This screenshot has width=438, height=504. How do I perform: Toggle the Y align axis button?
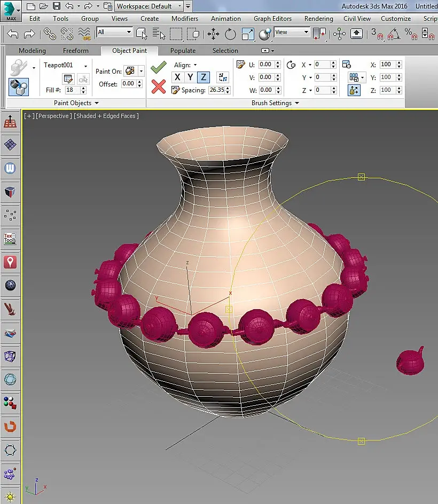click(x=190, y=77)
